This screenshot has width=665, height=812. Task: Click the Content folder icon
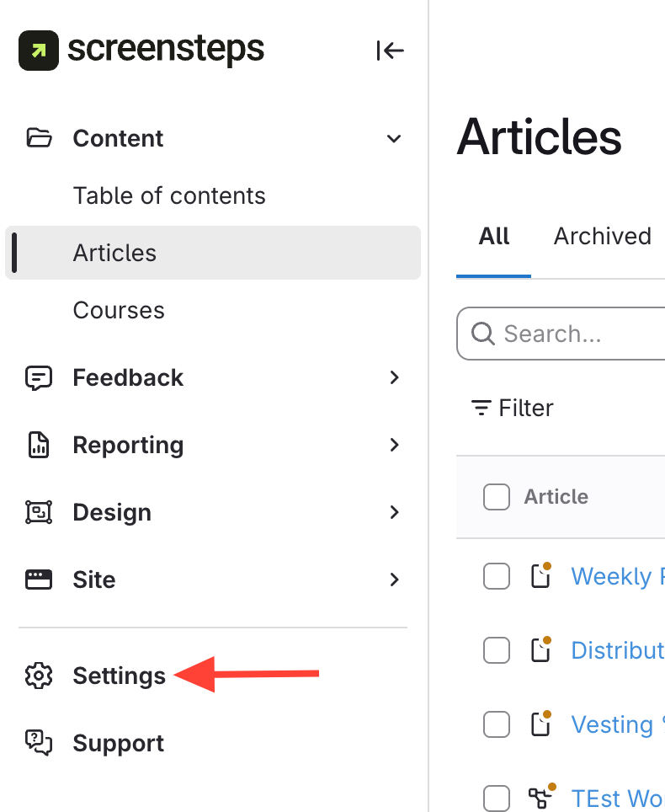tap(39, 138)
